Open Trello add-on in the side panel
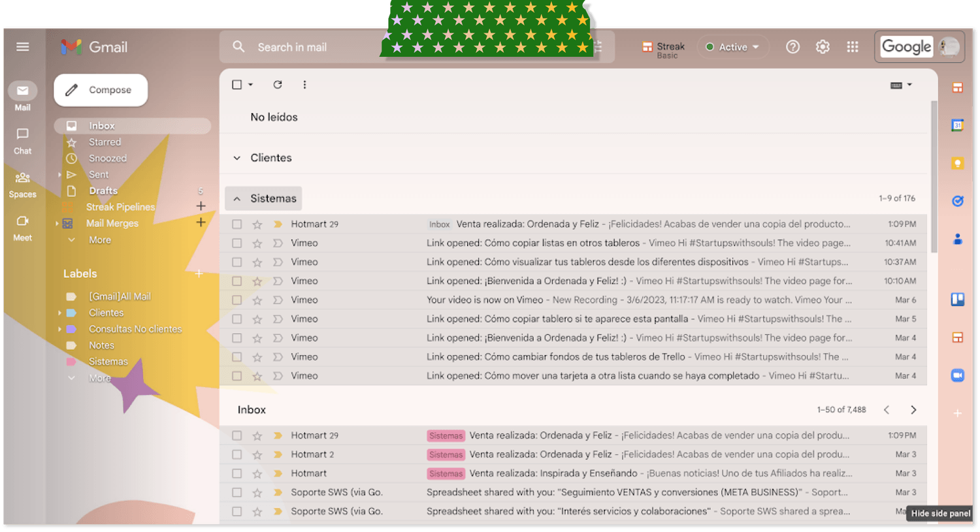This screenshot has height=532, width=980. [958, 300]
